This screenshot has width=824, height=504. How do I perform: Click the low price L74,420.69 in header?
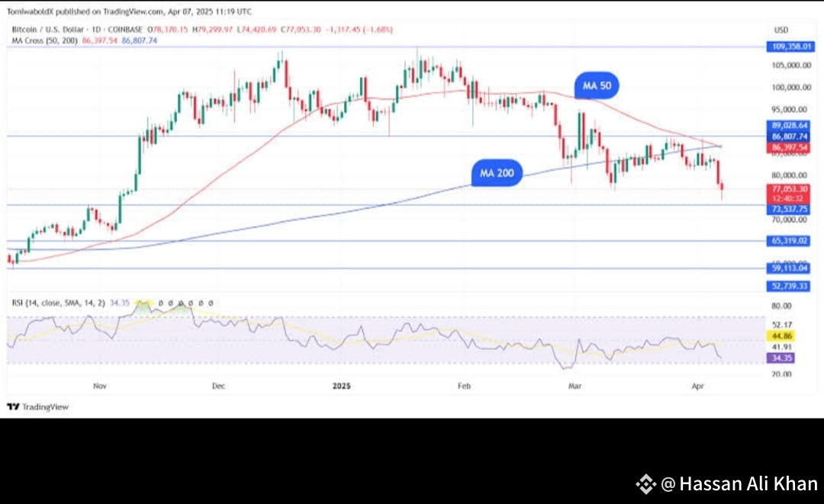[256, 30]
